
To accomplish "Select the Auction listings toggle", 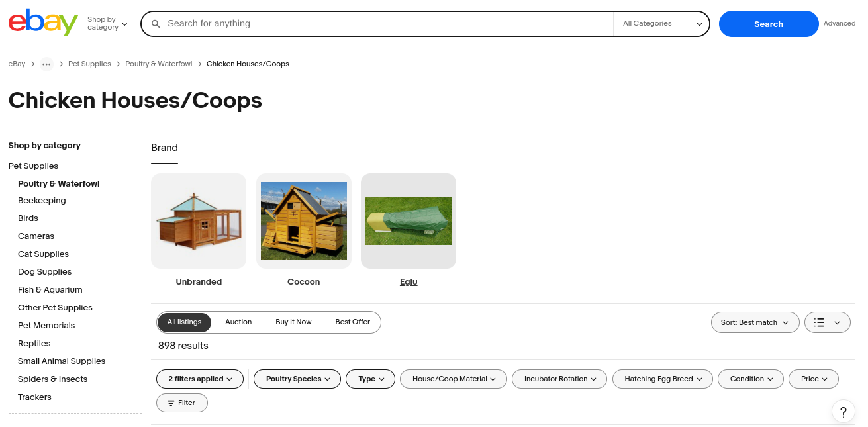I will coord(238,322).
